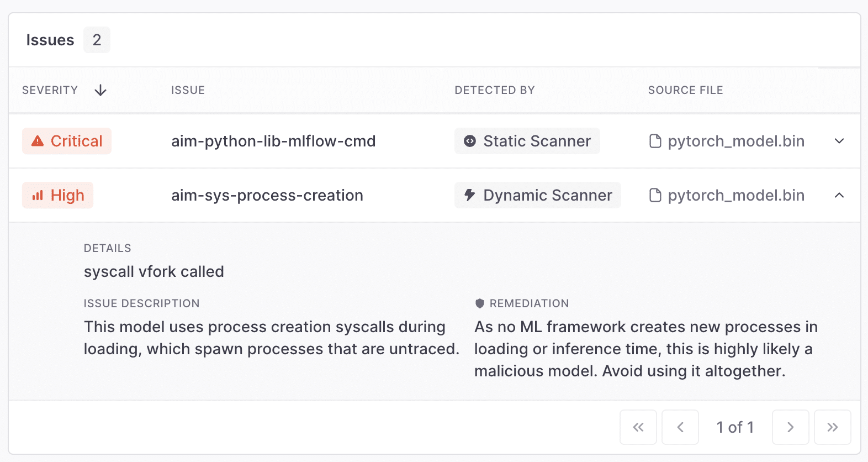Go to the first page of issues
This screenshot has height=462, width=868.
(x=638, y=427)
